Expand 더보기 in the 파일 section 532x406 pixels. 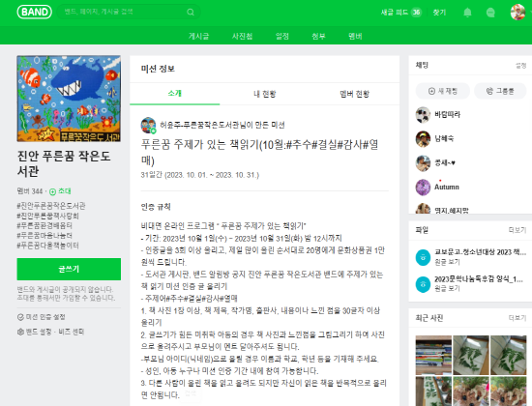[517, 230]
